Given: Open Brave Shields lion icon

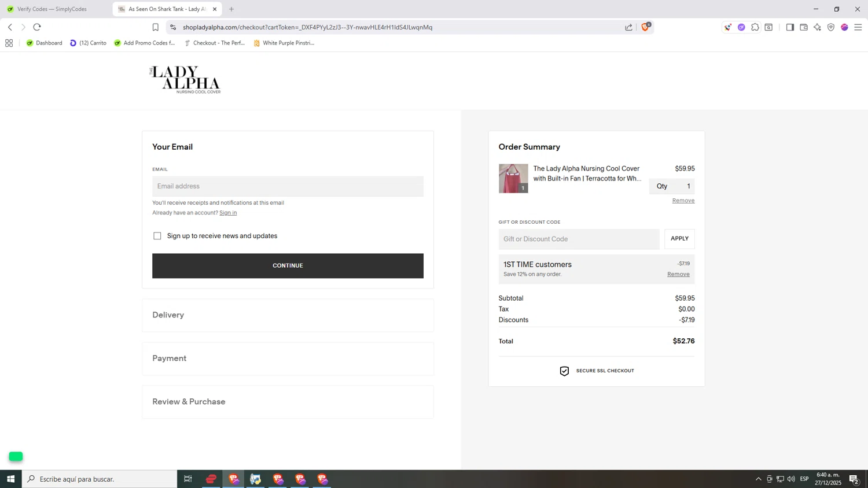Looking at the screenshot, I should tap(645, 27).
